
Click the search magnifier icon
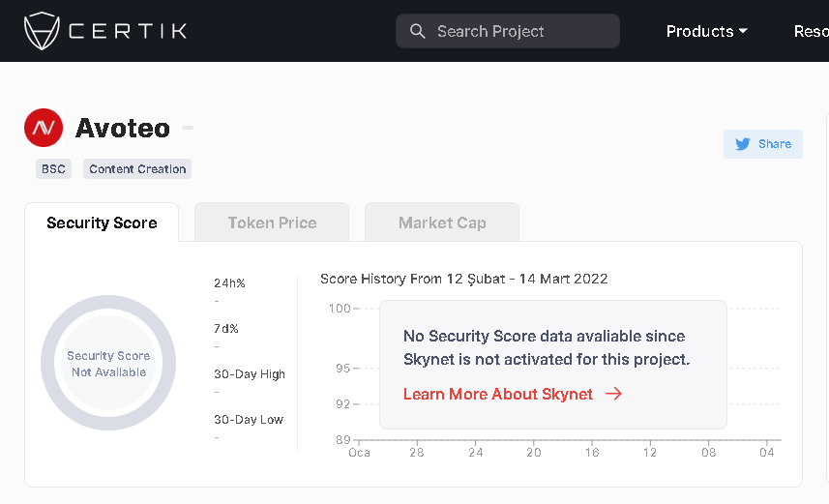point(418,31)
